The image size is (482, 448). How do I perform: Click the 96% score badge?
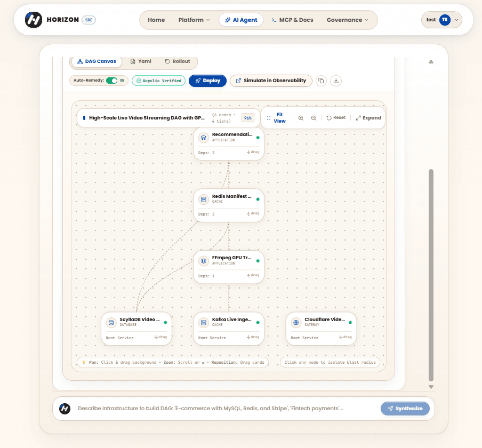[248, 118]
